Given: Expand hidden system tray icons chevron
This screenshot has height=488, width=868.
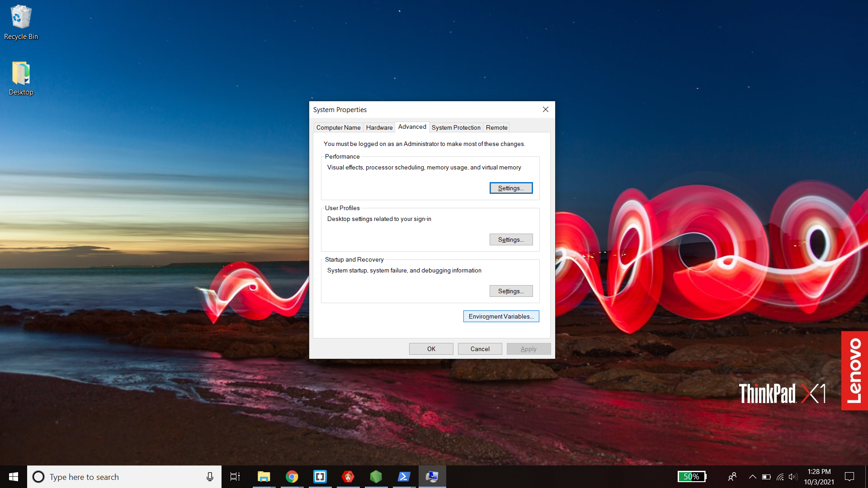Looking at the screenshot, I should click(752, 477).
